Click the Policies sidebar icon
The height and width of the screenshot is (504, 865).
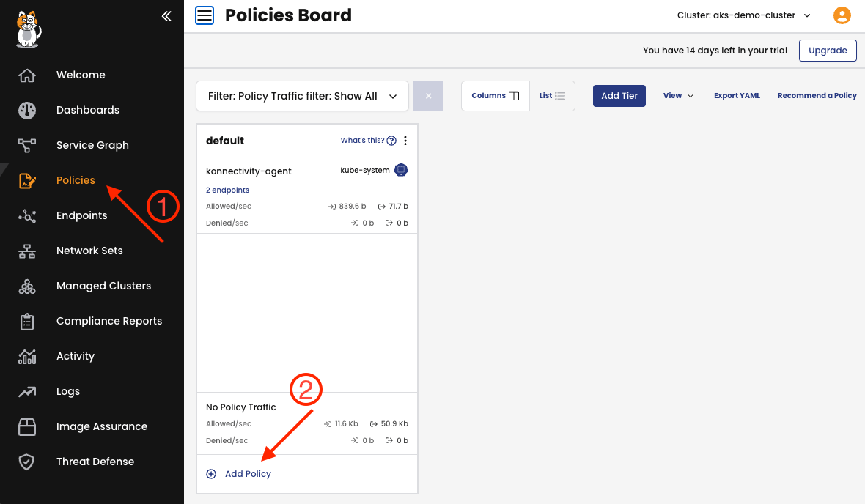pos(27,180)
